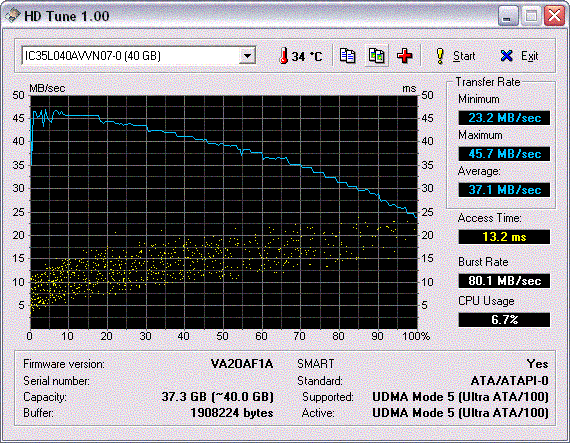Click the Minimum value 23.2 MB/sec
This screenshot has width=570, height=443.
tap(504, 118)
